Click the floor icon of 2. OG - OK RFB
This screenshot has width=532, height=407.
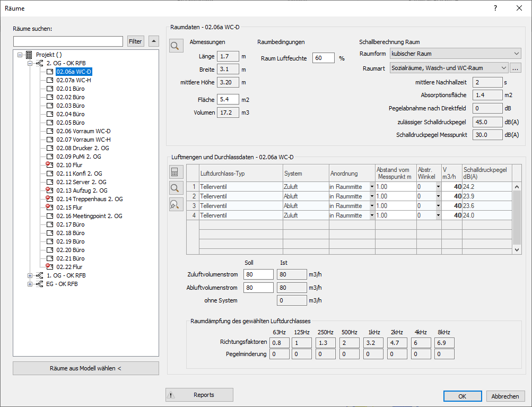39,63
